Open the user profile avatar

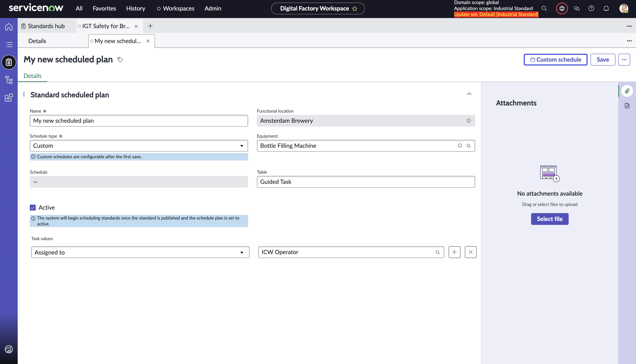(x=624, y=8)
